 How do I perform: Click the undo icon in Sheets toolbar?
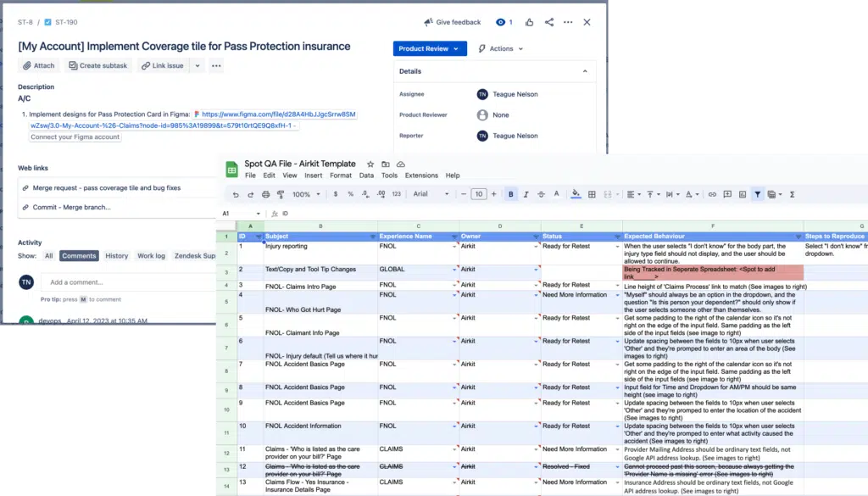[236, 195]
